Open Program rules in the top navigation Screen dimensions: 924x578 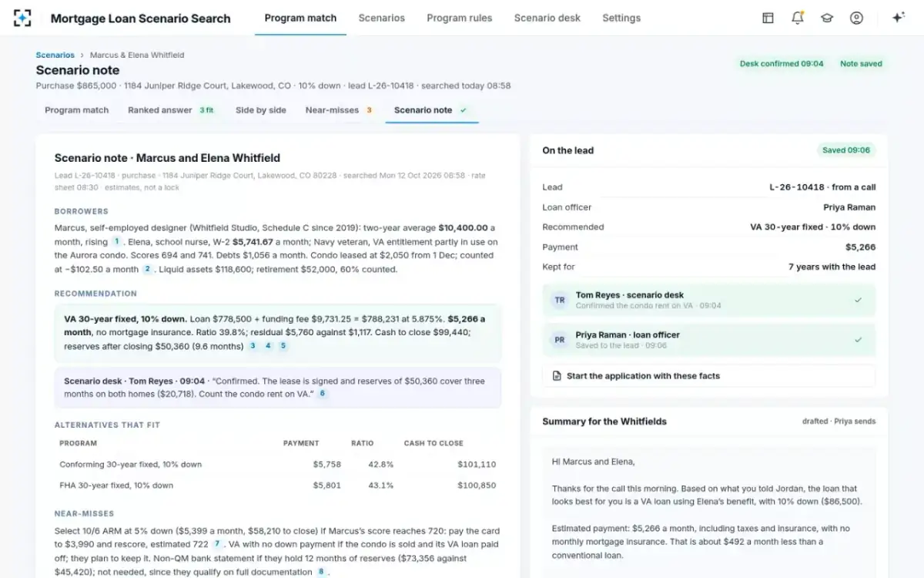tap(459, 18)
